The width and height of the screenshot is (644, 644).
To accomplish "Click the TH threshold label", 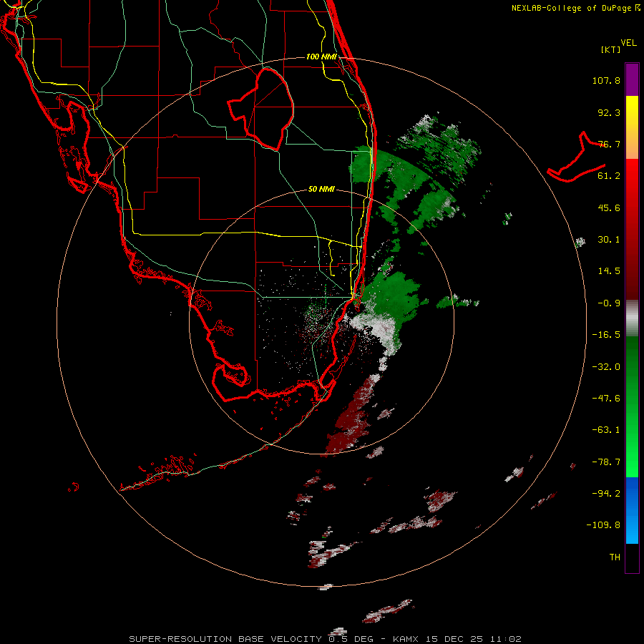I will point(615,557).
